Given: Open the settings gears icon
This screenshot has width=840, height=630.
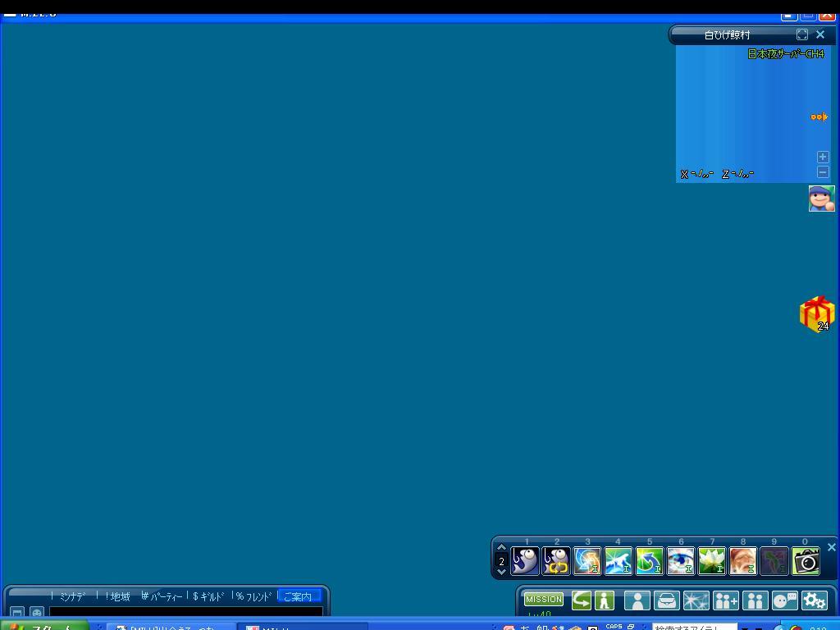Looking at the screenshot, I should pyautogui.click(x=814, y=600).
